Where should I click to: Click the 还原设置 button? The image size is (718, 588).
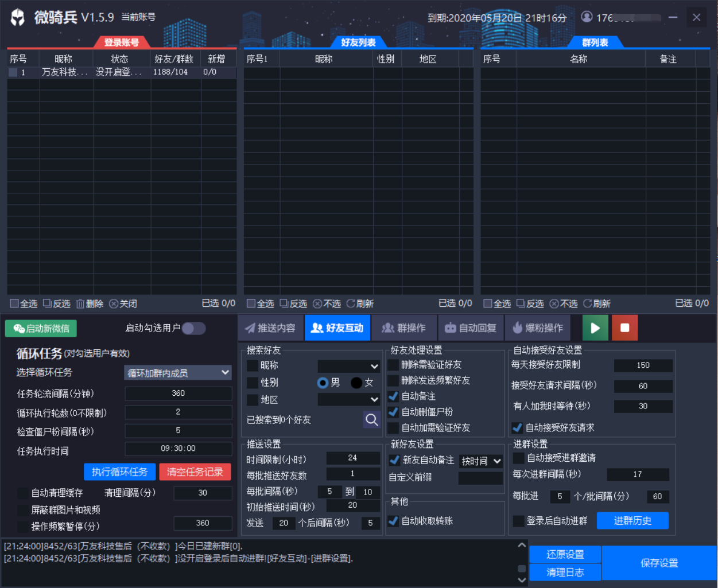click(565, 554)
